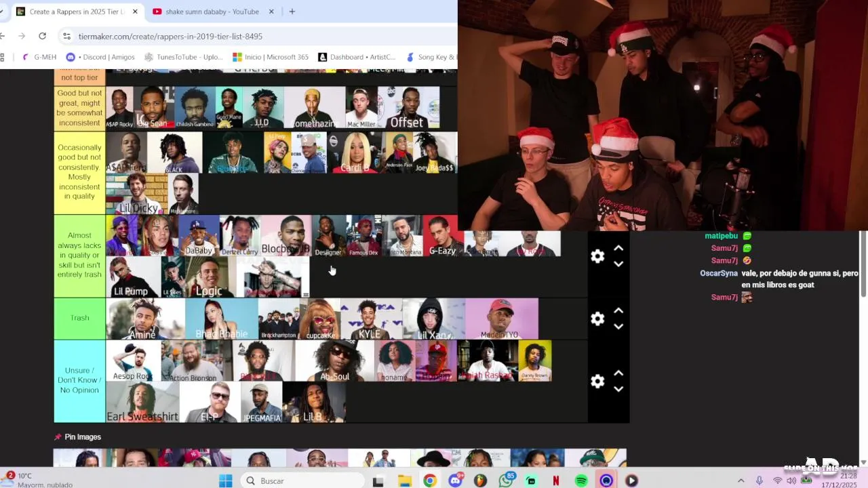Move the Trash tier row down

[x=618, y=326]
